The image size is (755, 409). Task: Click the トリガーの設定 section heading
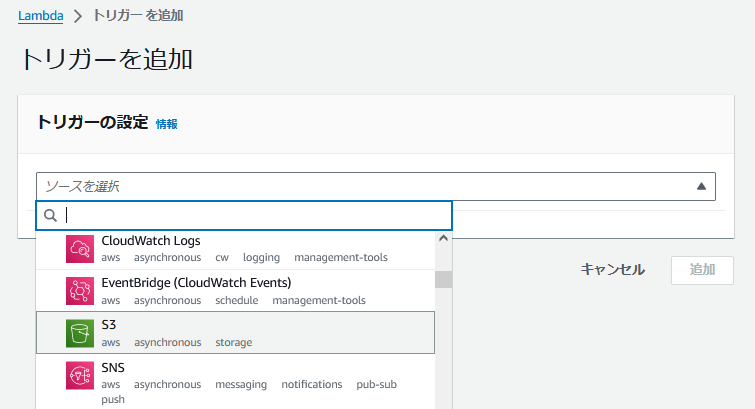[x=92, y=122]
